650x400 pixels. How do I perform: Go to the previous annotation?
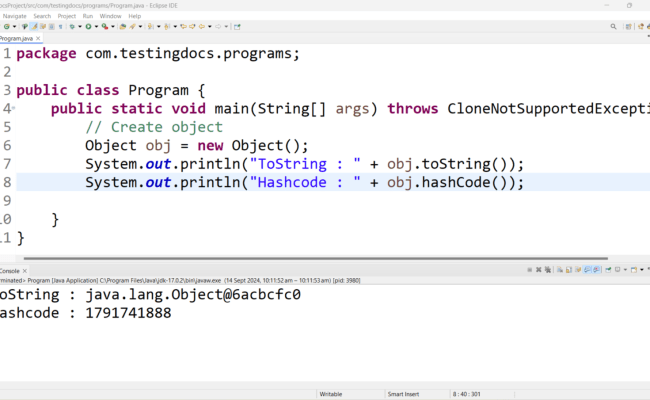[x=167, y=27]
